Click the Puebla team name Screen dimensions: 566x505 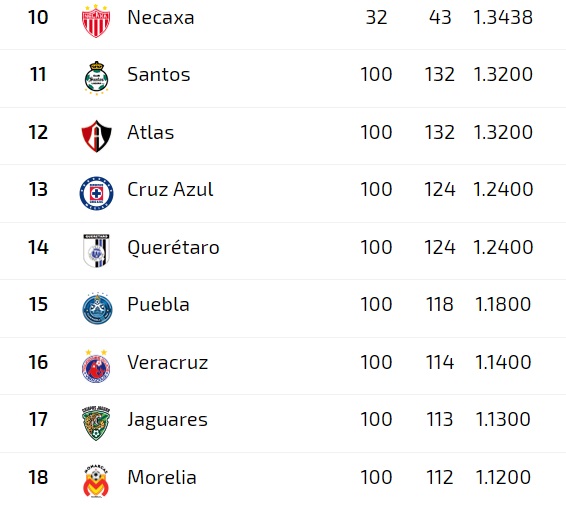158,304
